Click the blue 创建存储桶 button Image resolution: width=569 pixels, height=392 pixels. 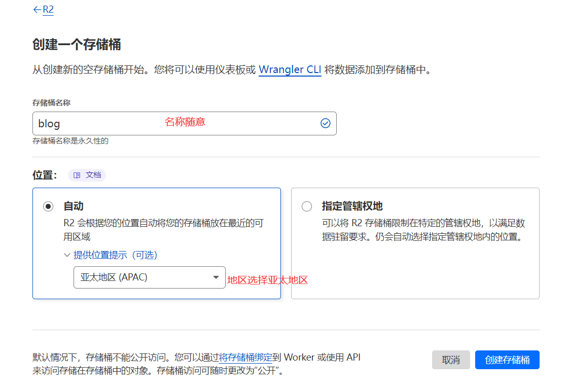coord(507,360)
